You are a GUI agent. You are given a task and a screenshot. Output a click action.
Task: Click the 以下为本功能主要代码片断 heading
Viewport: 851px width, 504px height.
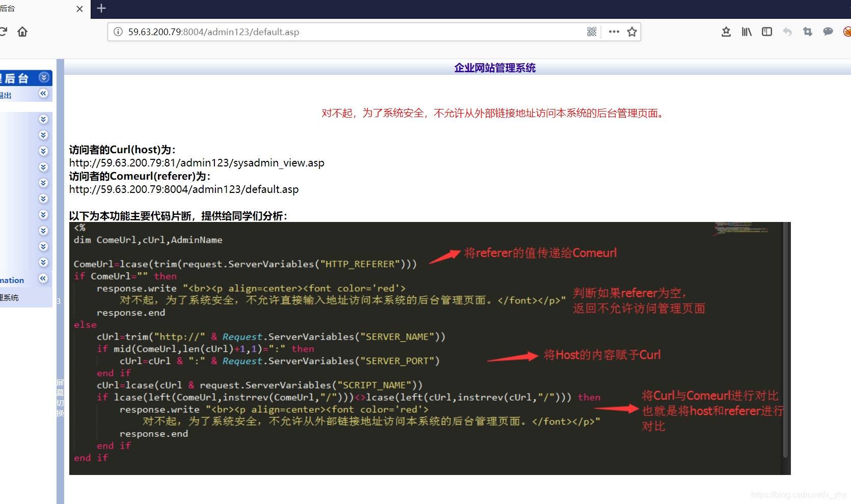[178, 216]
